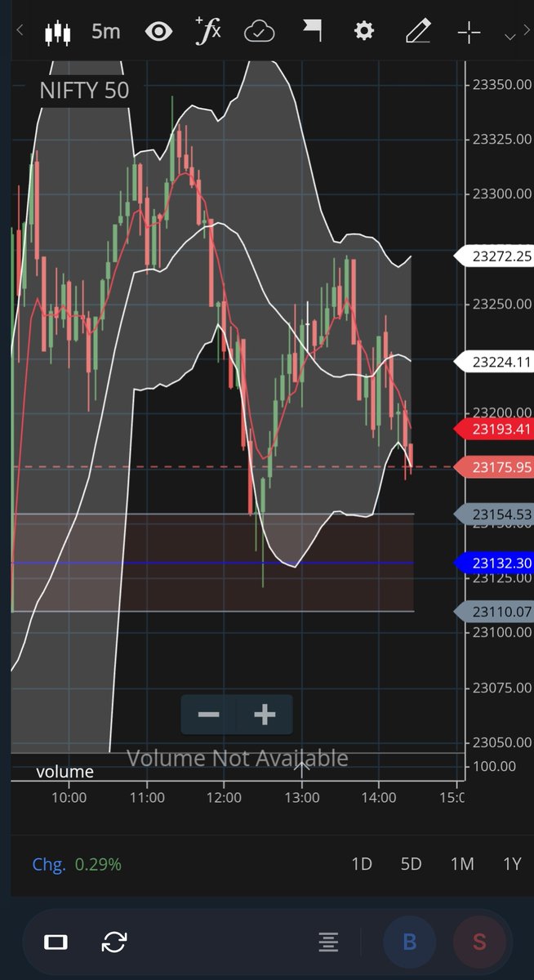Toggle the eye visibility icon
The height and width of the screenshot is (980, 534).
158,32
